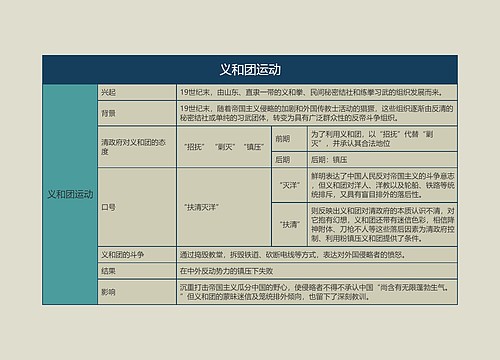Select the text '为了利用义和团'
Viewport: 500px width, 360px height.
372,139
